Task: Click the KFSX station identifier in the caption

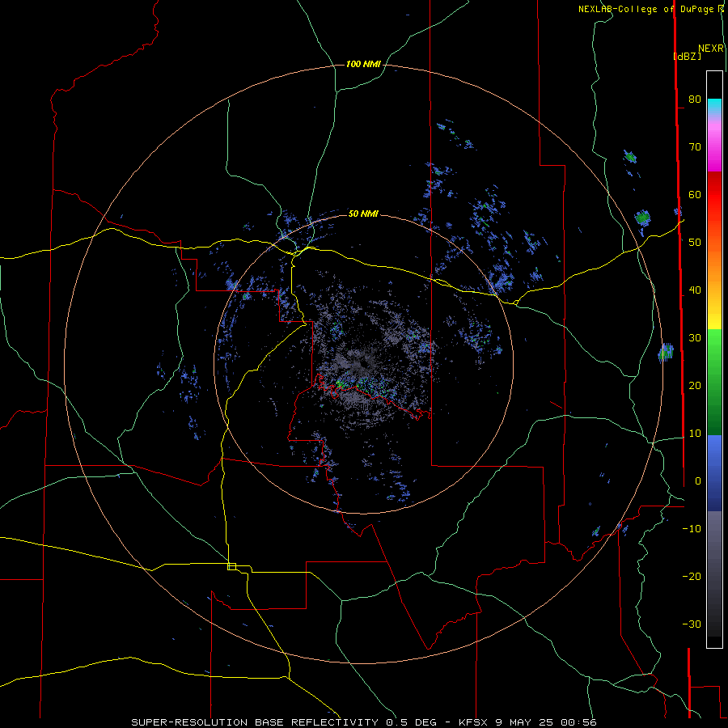Action: pyautogui.click(x=472, y=722)
